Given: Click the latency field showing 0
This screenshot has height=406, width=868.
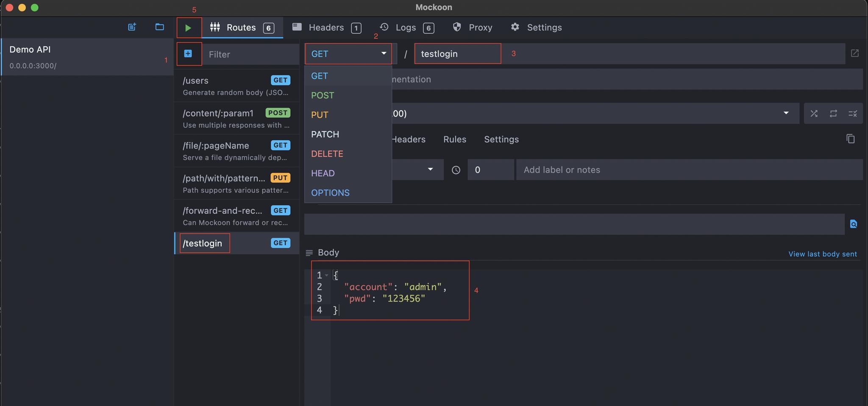Looking at the screenshot, I should click(490, 170).
